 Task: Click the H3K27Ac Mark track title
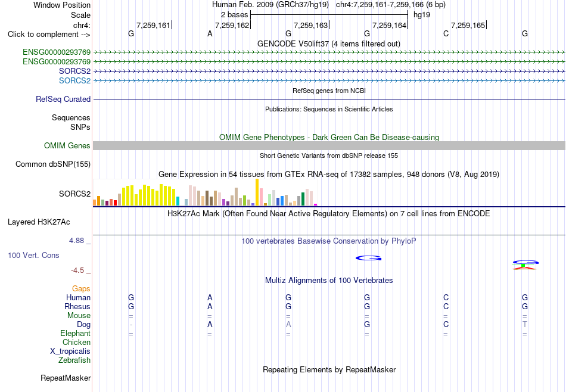pyautogui.click(x=329, y=214)
